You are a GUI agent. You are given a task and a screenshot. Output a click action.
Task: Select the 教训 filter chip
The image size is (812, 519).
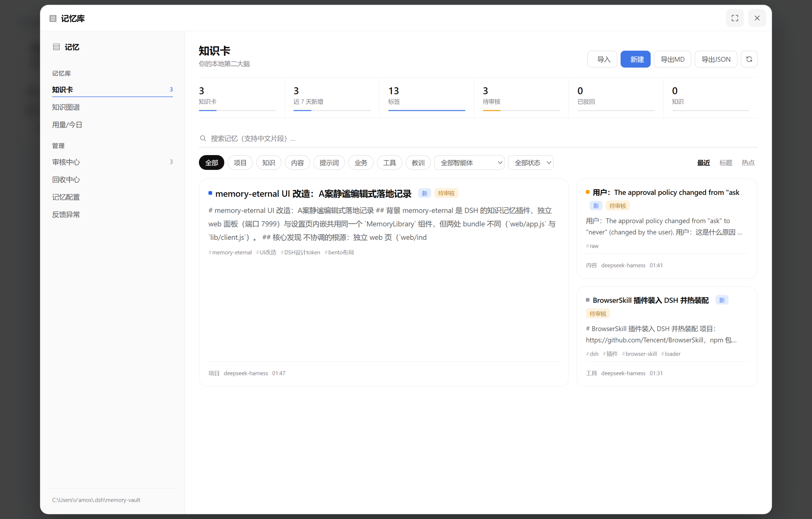pos(418,163)
